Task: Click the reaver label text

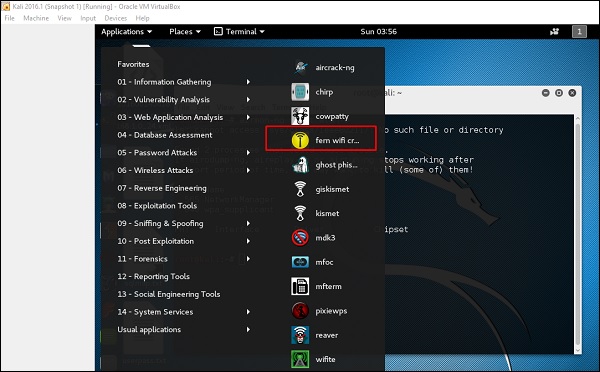Action: click(x=326, y=335)
